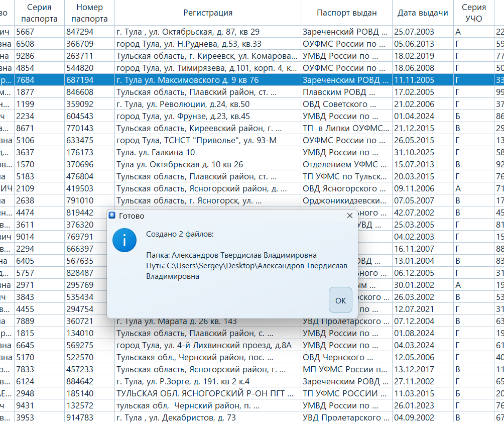The height and width of the screenshot is (422, 504).
Task: Click the date cell 16.11.2007
Action: coord(423,249)
